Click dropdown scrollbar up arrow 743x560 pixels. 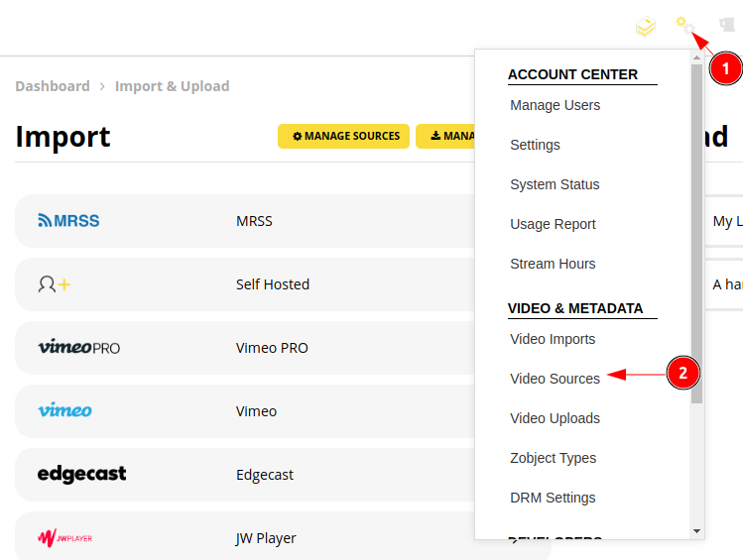click(x=696, y=57)
